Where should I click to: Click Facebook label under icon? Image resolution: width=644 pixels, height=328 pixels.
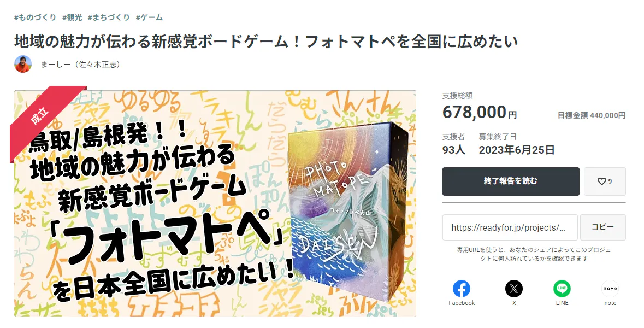click(x=462, y=303)
